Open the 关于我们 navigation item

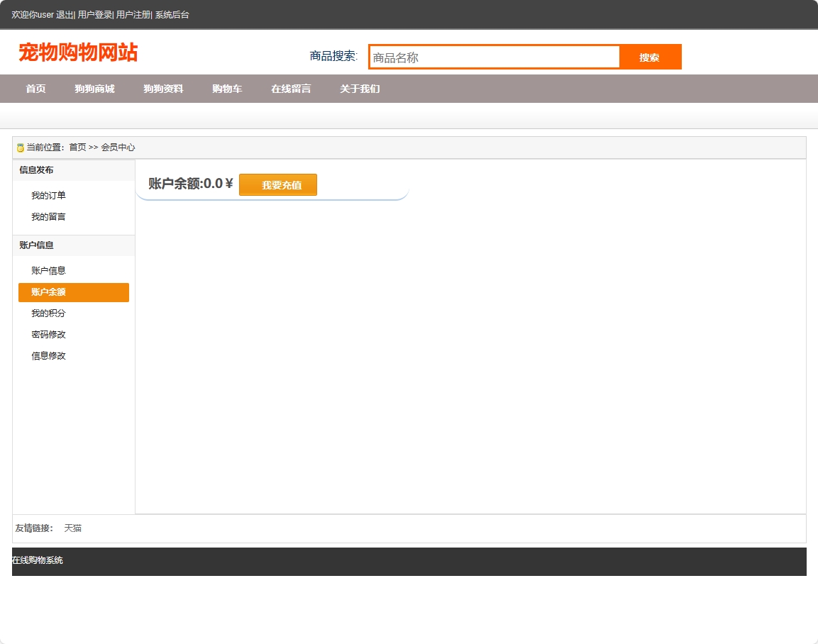click(x=360, y=89)
